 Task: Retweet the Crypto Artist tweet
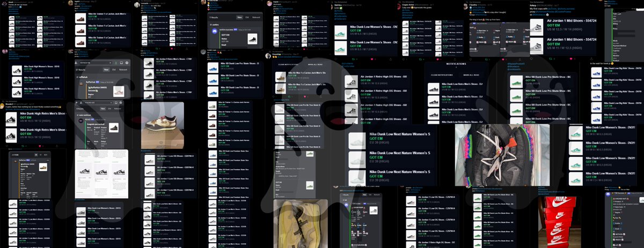click(421, 58)
